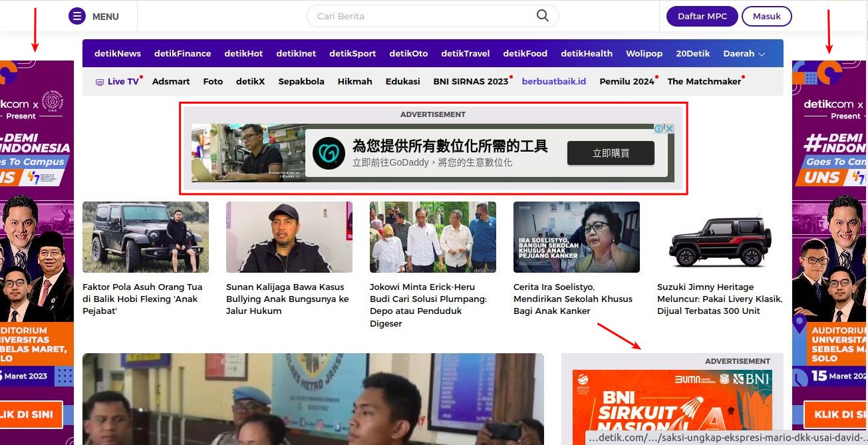Image resolution: width=868 pixels, height=445 pixels.
Task: Click the GoDaddy logo inside the advertisement
Action: click(x=328, y=153)
